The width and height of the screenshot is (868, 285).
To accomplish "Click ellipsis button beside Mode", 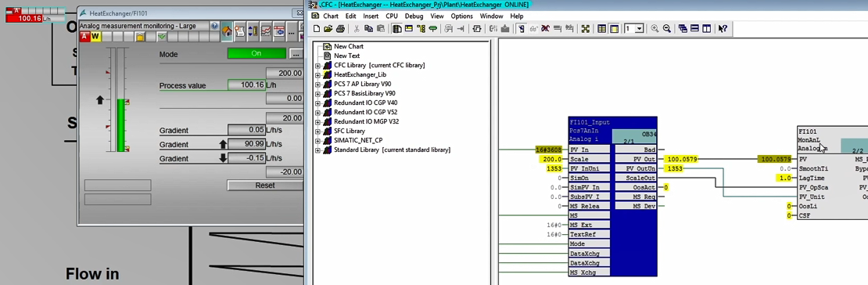I will click(296, 54).
